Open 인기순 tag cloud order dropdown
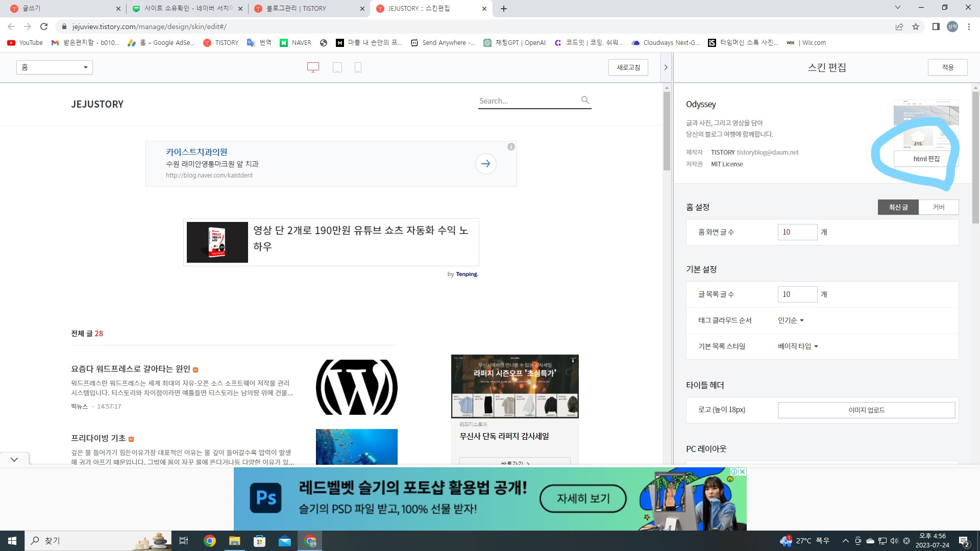 [x=791, y=320]
